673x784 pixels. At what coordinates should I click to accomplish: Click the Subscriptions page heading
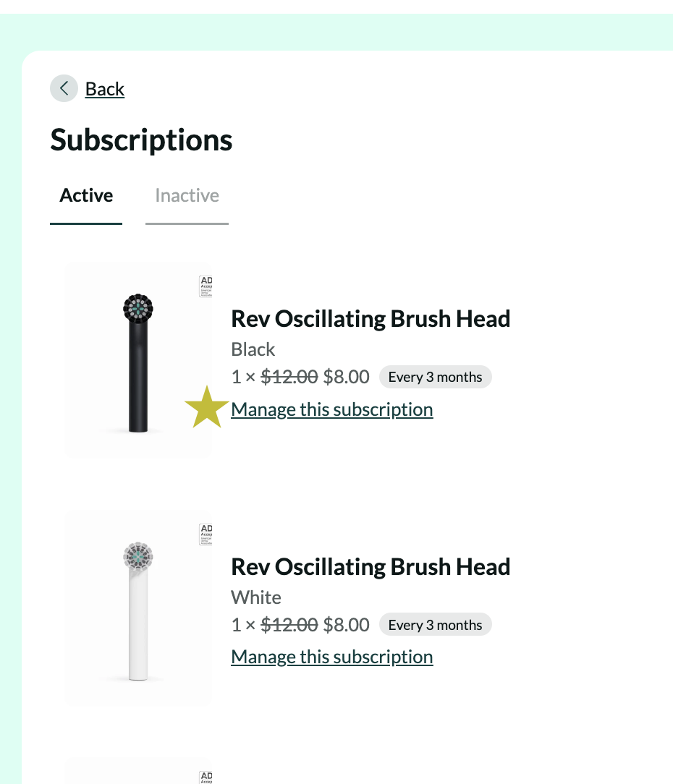coord(141,140)
